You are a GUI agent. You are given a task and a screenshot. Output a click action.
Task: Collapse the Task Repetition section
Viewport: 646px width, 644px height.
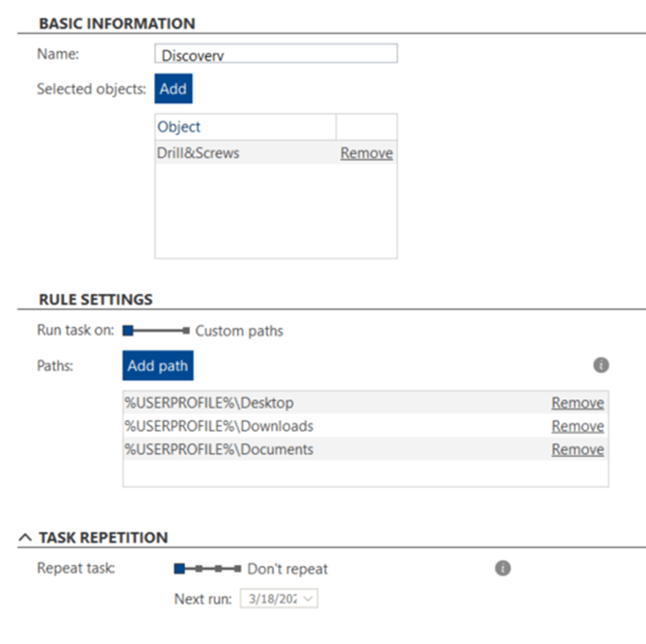click(x=25, y=537)
